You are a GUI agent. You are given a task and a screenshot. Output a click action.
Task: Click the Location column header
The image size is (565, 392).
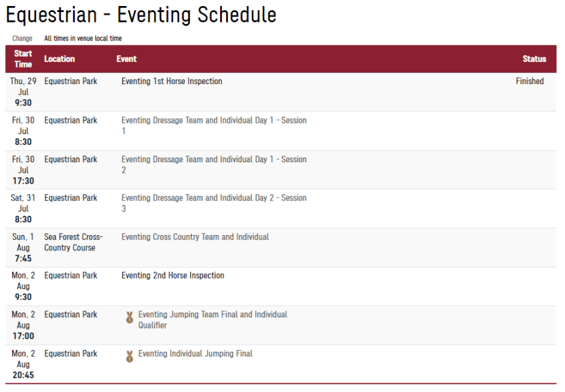[60, 59]
